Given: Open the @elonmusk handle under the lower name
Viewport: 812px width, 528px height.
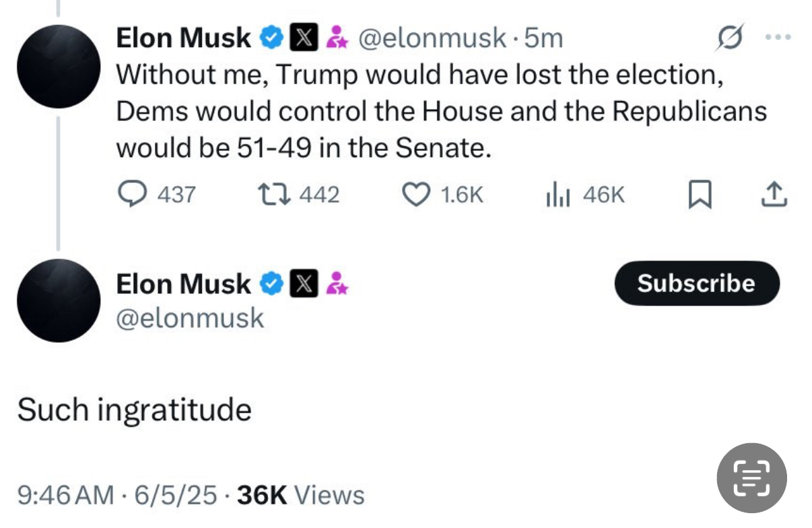Looking at the screenshot, I should coord(191,318).
